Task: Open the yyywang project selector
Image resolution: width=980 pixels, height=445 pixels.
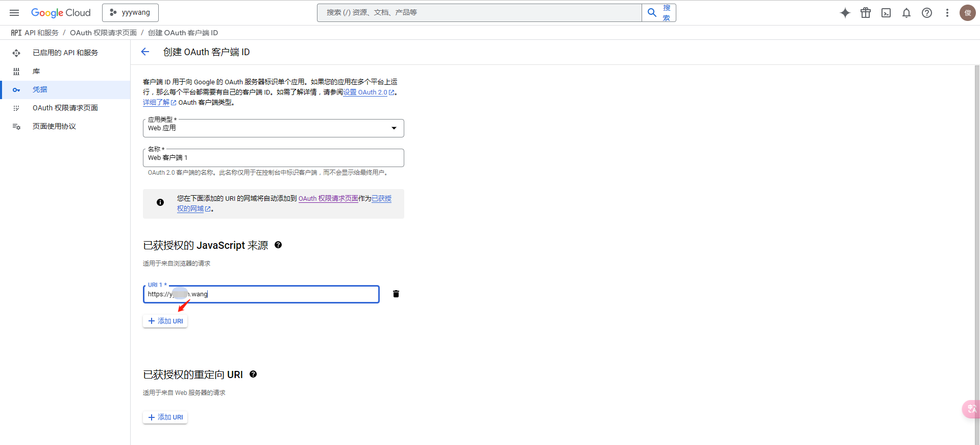Action: click(x=130, y=13)
